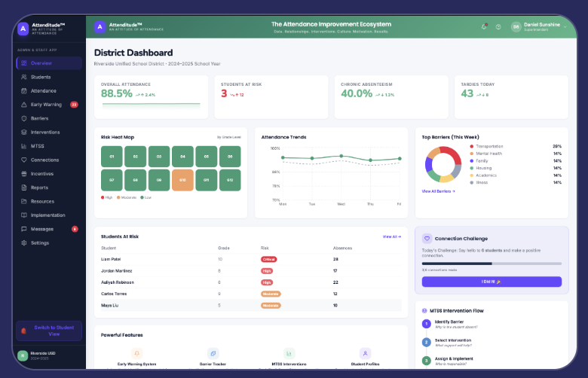Click the Messages red unread badge
This screenshot has height=378, width=588.
coord(75,229)
